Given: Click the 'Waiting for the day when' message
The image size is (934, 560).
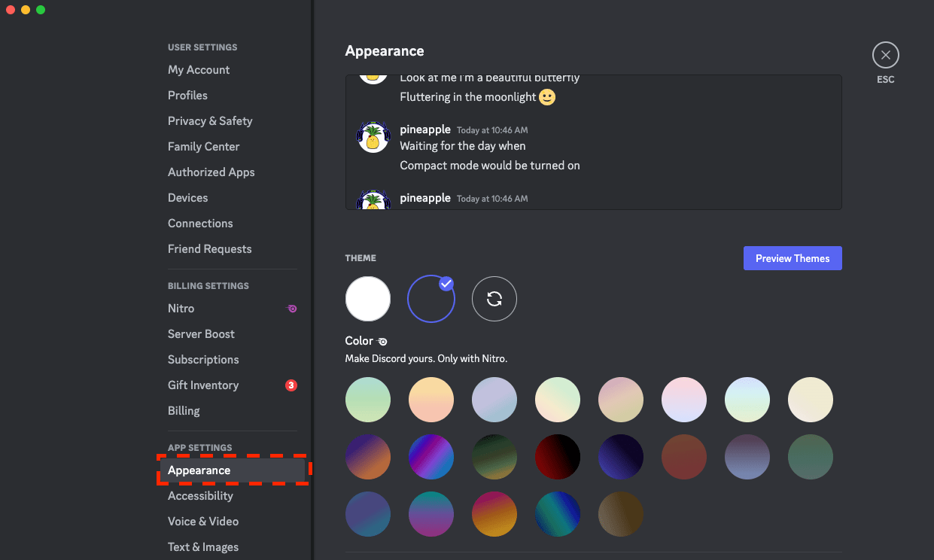Looking at the screenshot, I should click(x=463, y=146).
